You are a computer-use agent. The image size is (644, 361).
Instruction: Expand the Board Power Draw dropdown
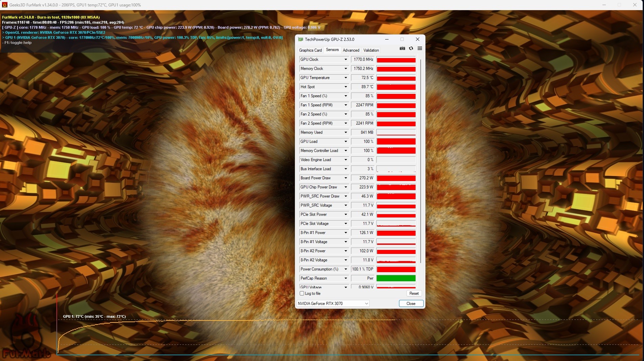click(x=346, y=178)
